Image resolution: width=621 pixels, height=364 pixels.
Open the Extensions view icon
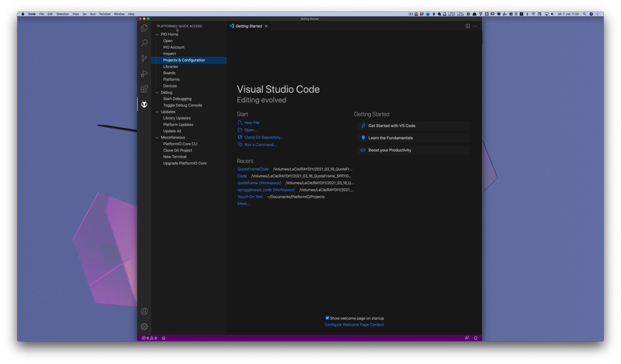[144, 89]
